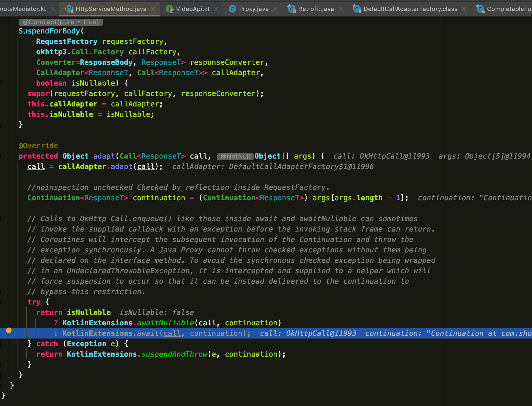Image resolution: width=532 pixels, height=406 pixels.
Task: Close the Proxy.java tab
Action: (x=275, y=9)
